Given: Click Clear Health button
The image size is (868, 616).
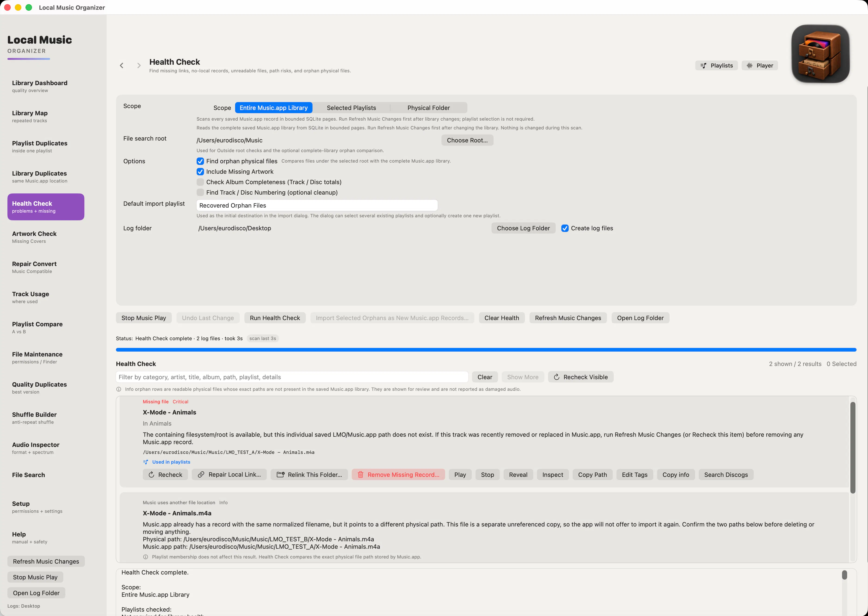Looking at the screenshot, I should coord(501,318).
